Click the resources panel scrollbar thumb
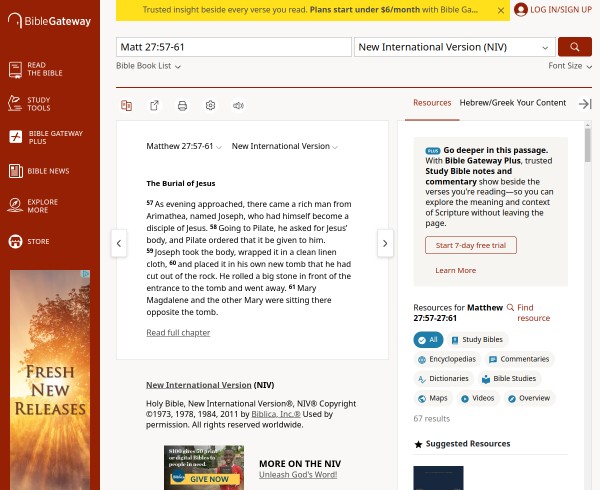 point(588,145)
